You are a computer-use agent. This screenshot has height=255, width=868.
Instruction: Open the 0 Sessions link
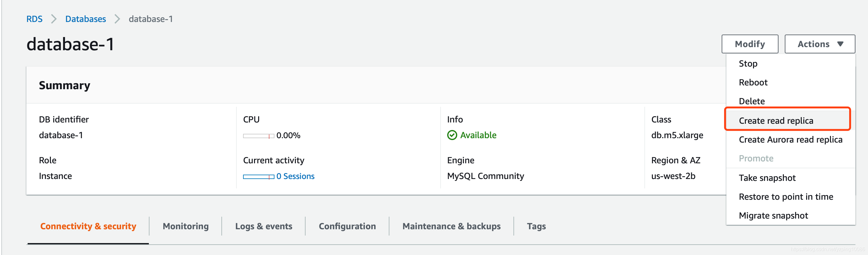[295, 176]
